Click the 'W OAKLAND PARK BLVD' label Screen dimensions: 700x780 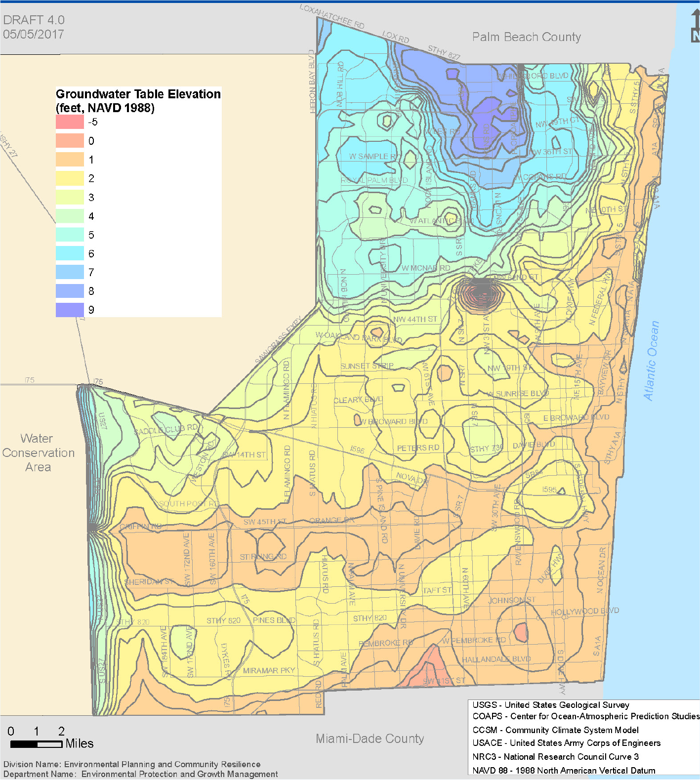pos(359,337)
